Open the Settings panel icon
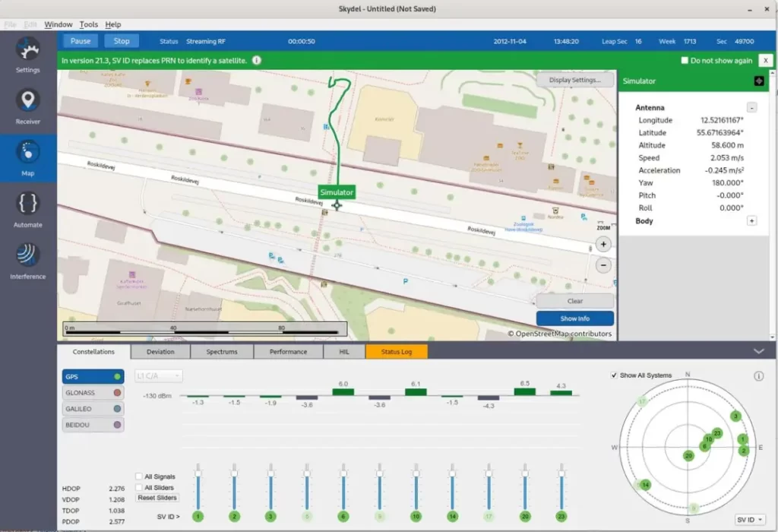This screenshot has width=778, height=532. pyautogui.click(x=28, y=51)
